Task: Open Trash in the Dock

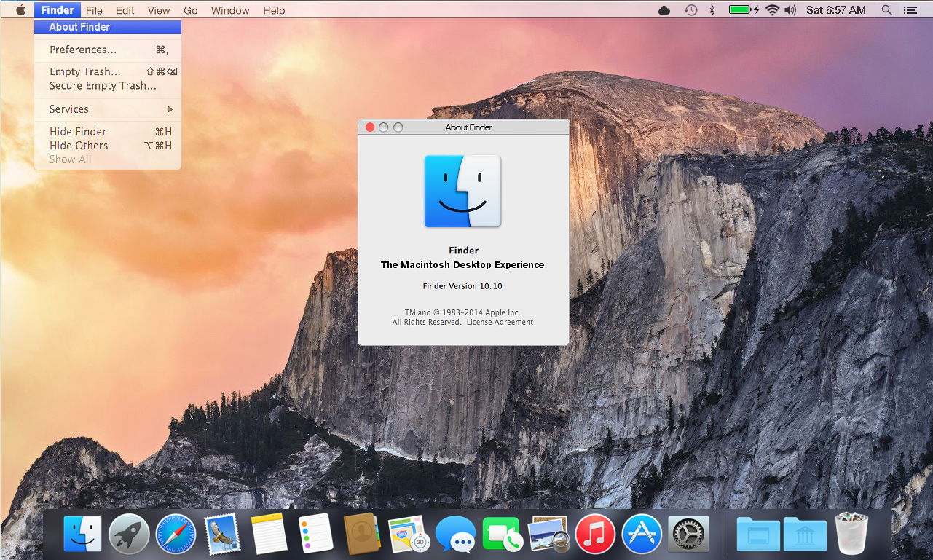Action: pyautogui.click(x=851, y=534)
